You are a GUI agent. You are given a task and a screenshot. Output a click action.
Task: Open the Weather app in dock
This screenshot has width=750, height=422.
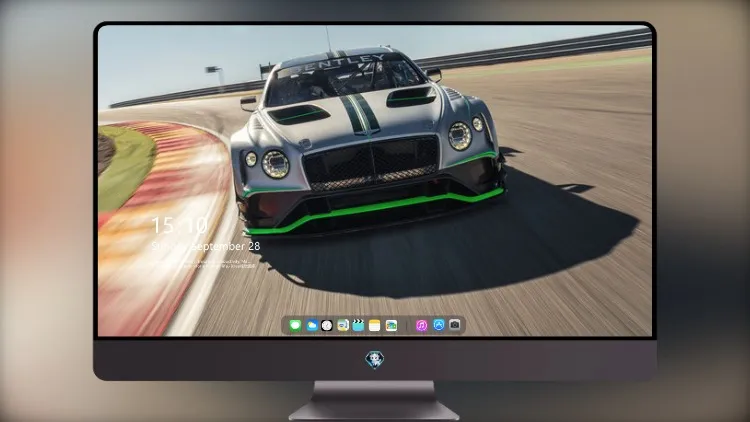312,325
